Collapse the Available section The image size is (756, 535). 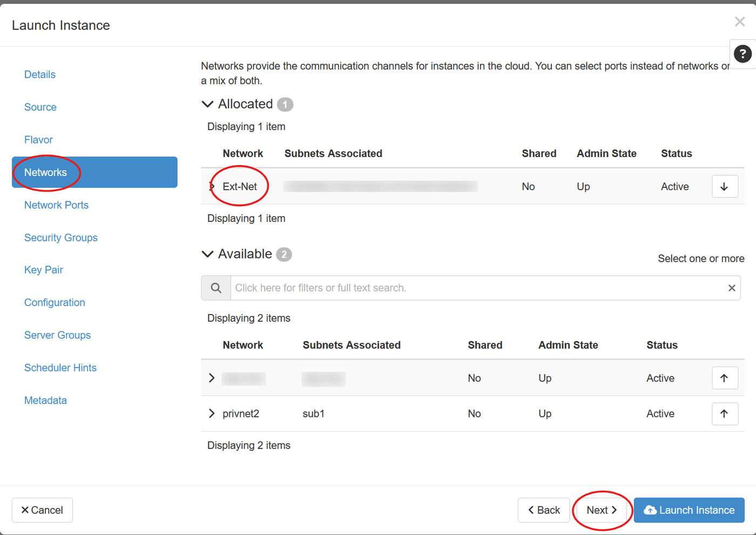207,254
